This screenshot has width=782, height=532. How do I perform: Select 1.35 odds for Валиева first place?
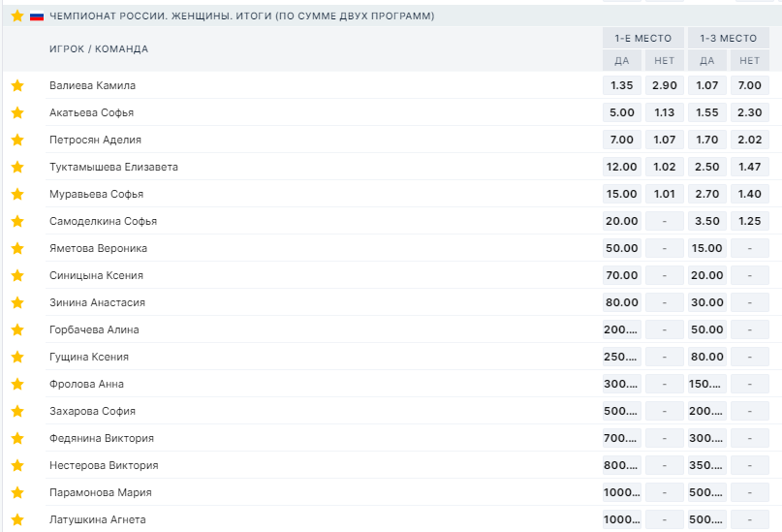[x=621, y=85]
